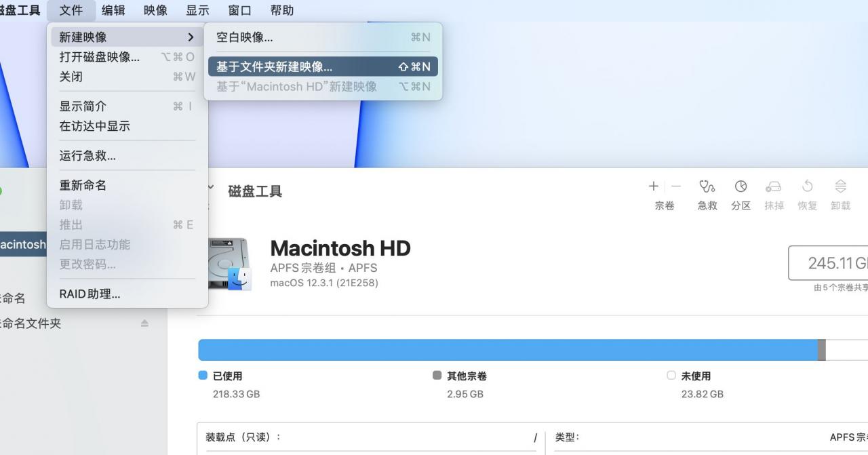
Task: Click the 218.33 GB used value
Action: [x=236, y=394]
